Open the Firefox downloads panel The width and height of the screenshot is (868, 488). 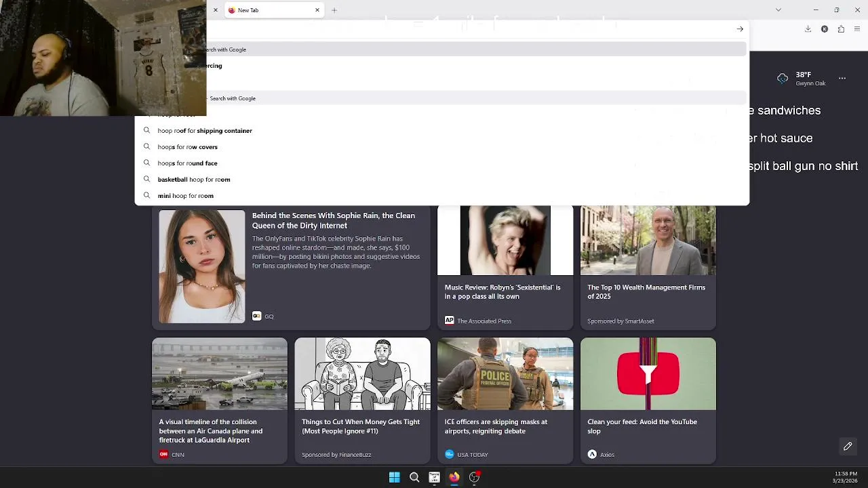pyautogui.click(x=808, y=29)
